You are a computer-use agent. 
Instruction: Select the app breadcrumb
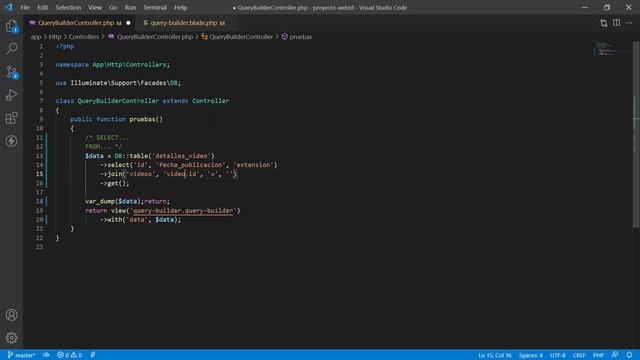coord(36,37)
